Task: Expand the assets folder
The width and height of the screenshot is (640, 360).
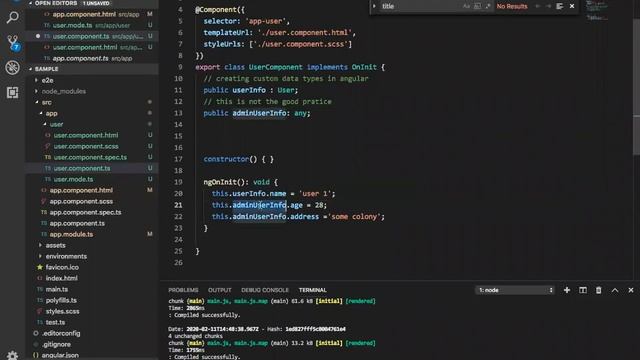Action: [56, 245]
